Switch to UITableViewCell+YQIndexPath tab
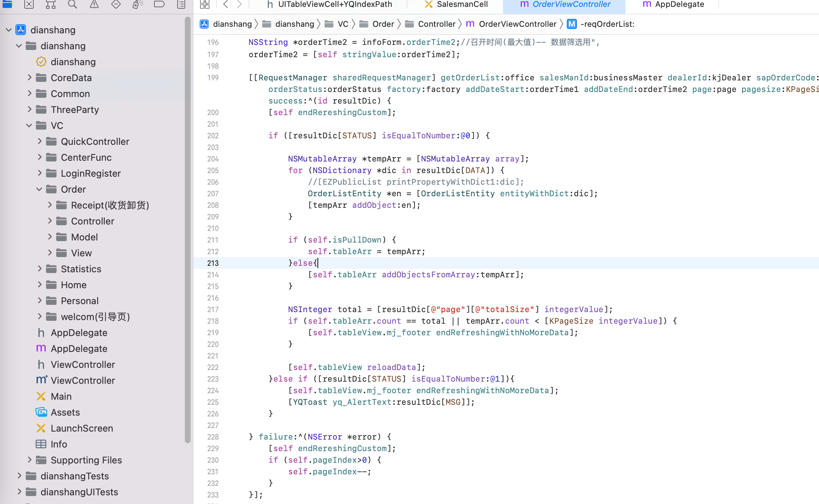This screenshot has width=819, height=504. coord(329,4)
